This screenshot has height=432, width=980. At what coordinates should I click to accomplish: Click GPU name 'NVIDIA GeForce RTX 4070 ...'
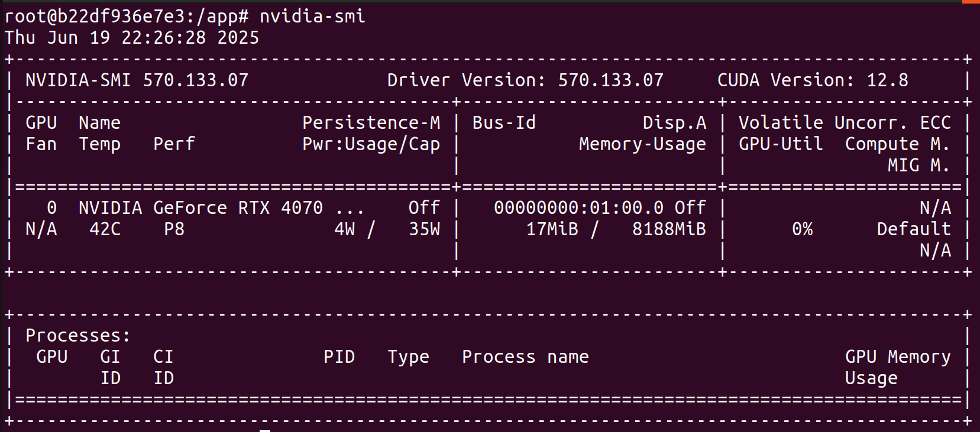click(x=222, y=207)
